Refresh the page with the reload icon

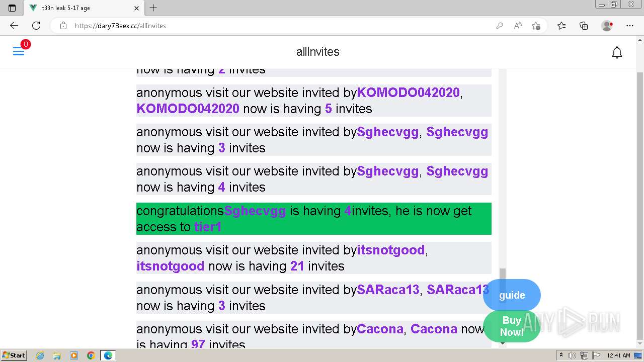pos(36,26)
